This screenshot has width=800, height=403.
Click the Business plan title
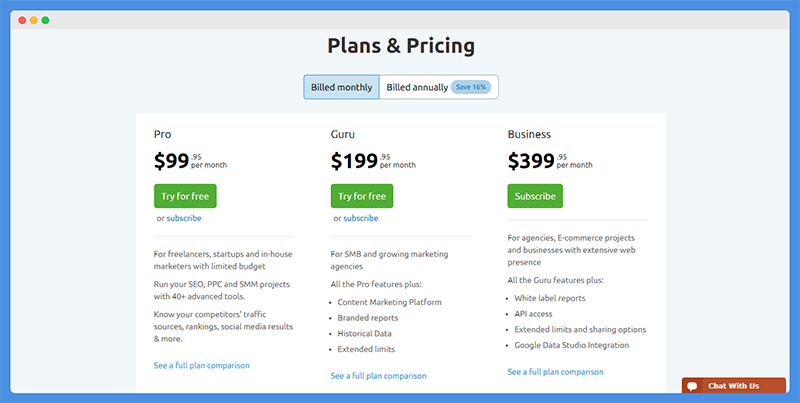pyautogui.click(x=529, y=134)
